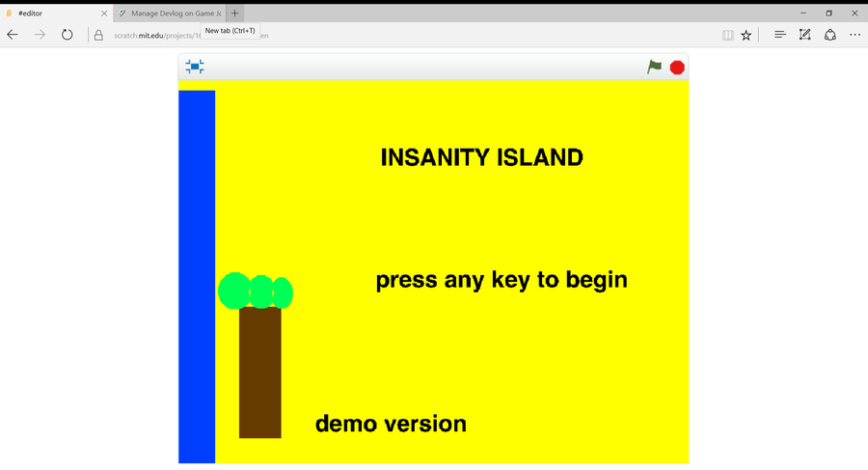Image resolution: width=868 pixels, height=470 pixels.
Task: Open reading view with the book icon
Action: [728, 36]
